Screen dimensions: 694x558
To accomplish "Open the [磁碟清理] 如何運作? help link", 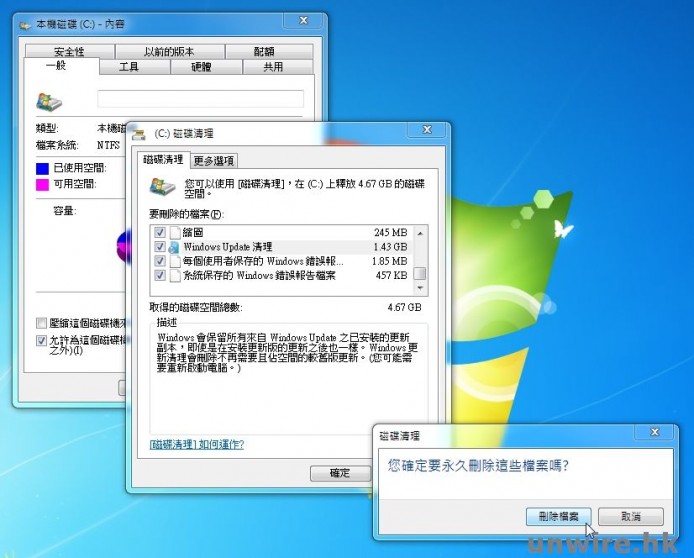I will pyautogui.click(x=196, y=444).
